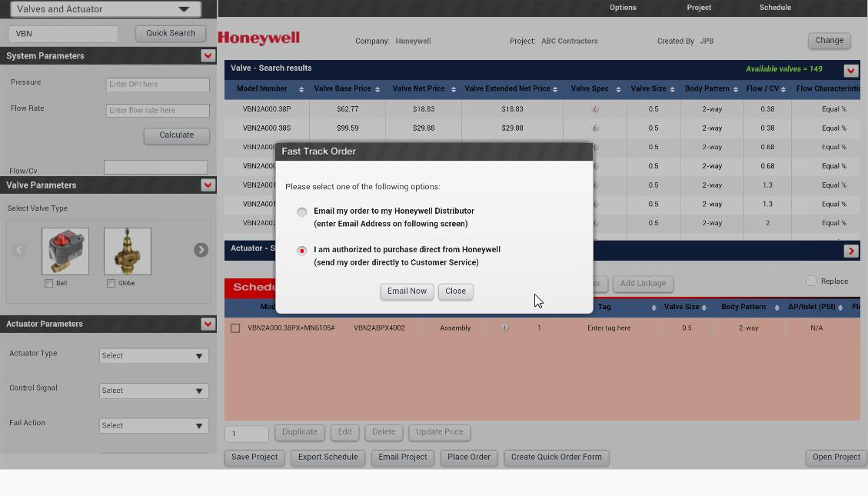This screenshot has width=868, height=496.
Task: Open the Schedule menu
Action: (775, 8)
